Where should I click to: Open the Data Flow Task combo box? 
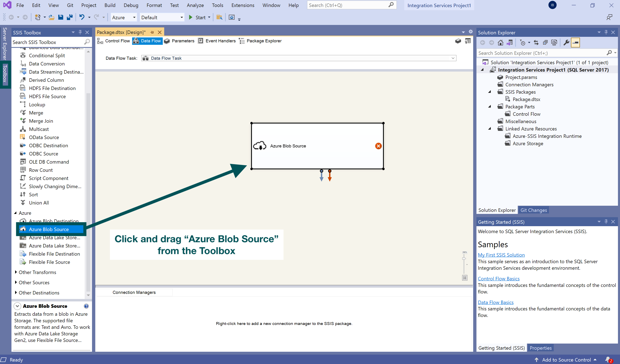299,58
